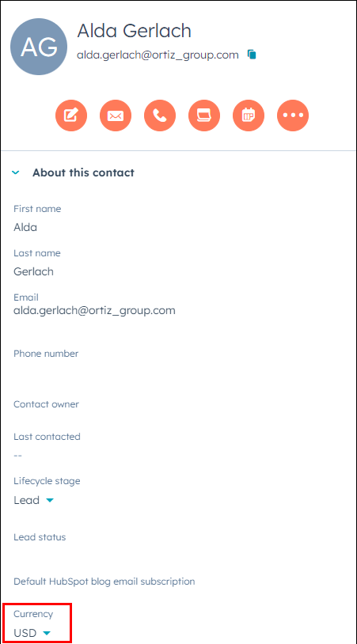Open the Lifecycle stage Lead dropdown
Screen dimensions: 357x644
coord(33,500)
